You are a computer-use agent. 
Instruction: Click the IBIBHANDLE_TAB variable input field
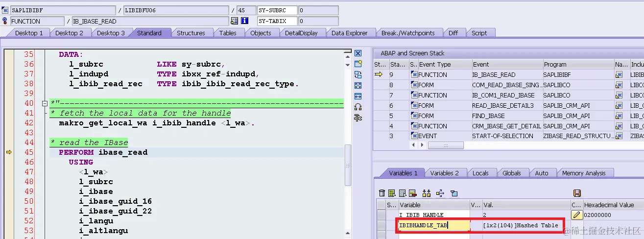point(434,225)
